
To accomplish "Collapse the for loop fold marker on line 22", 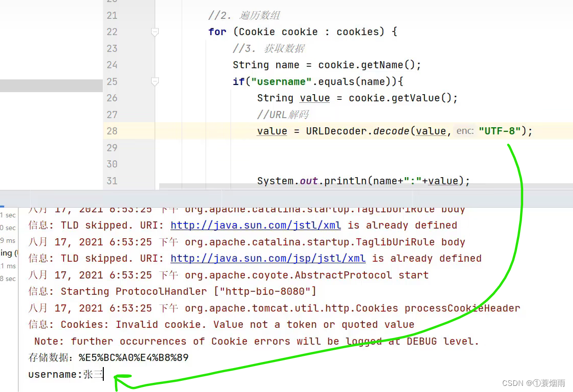I will [x=155, y=32].
